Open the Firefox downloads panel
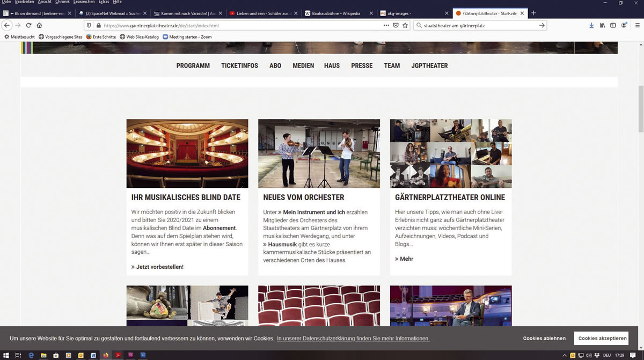This screenshot has width=644, height=360. tap(591, 25)
